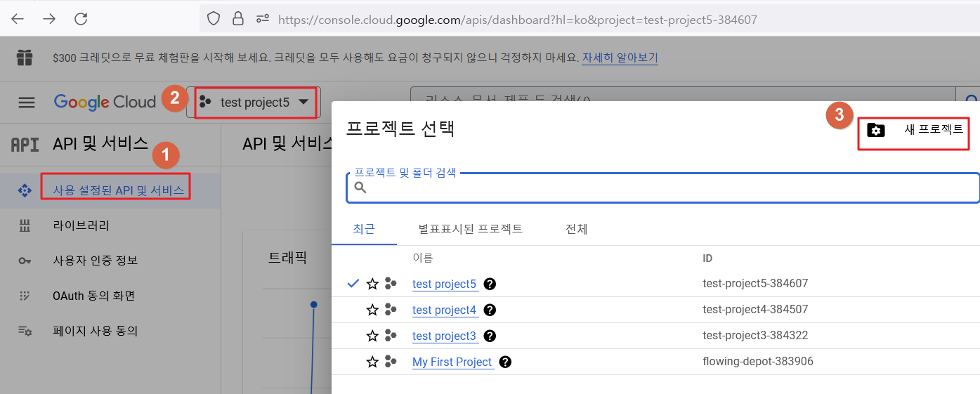Open 사용자 인증 정보 page
Screen dimensions: 980x394
tap(95, 261)
